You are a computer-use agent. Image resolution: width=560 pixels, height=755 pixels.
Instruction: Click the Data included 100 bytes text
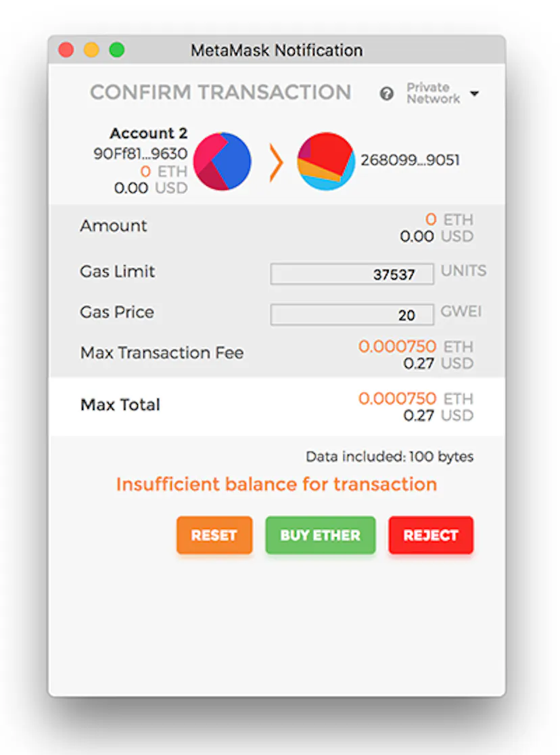tap(390, 457)
